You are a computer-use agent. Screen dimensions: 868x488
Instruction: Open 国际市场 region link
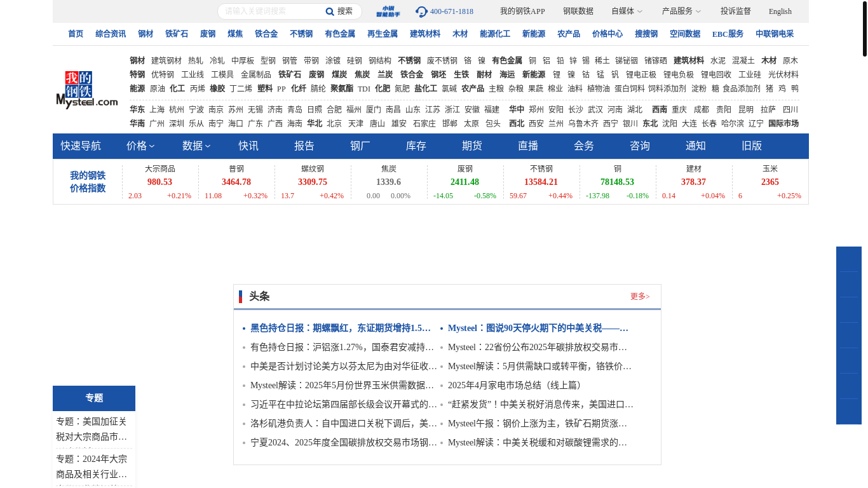coord(783,124)
